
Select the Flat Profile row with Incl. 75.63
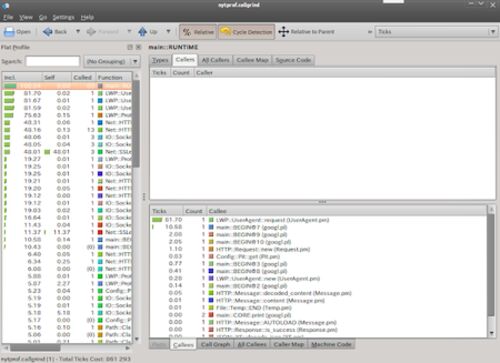coord(67,115)
